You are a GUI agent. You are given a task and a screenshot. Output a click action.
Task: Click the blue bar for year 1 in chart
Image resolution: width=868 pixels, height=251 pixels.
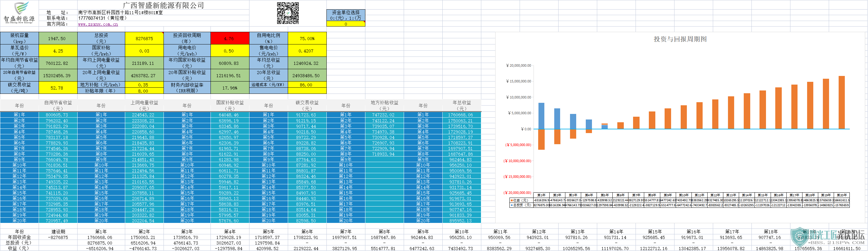[542, 116]
